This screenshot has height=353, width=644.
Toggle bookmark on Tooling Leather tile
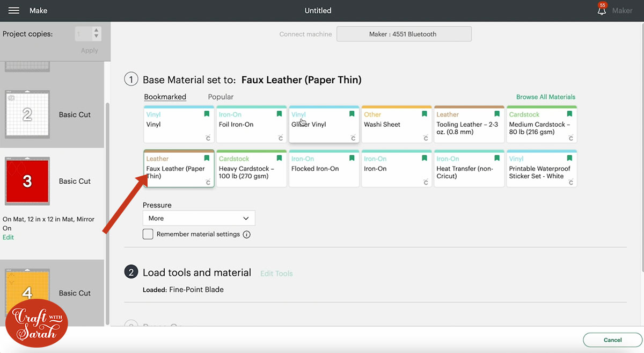[x=497, y=114]
